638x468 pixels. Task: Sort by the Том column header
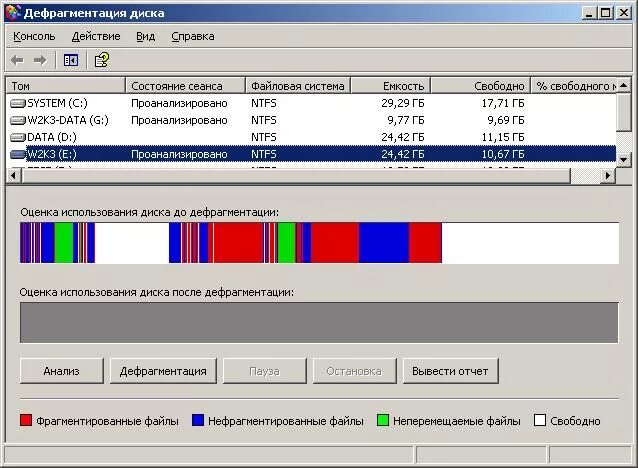(66, 86)
